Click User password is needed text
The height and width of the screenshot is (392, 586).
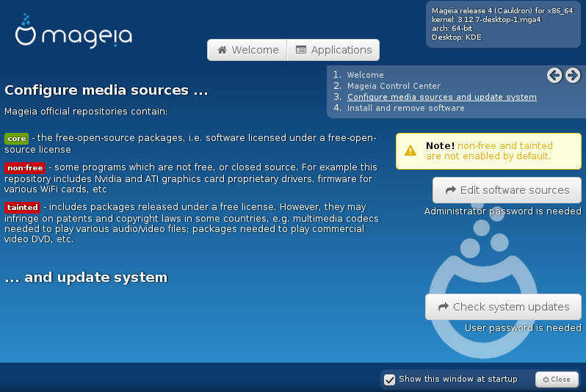coord(523,327)
